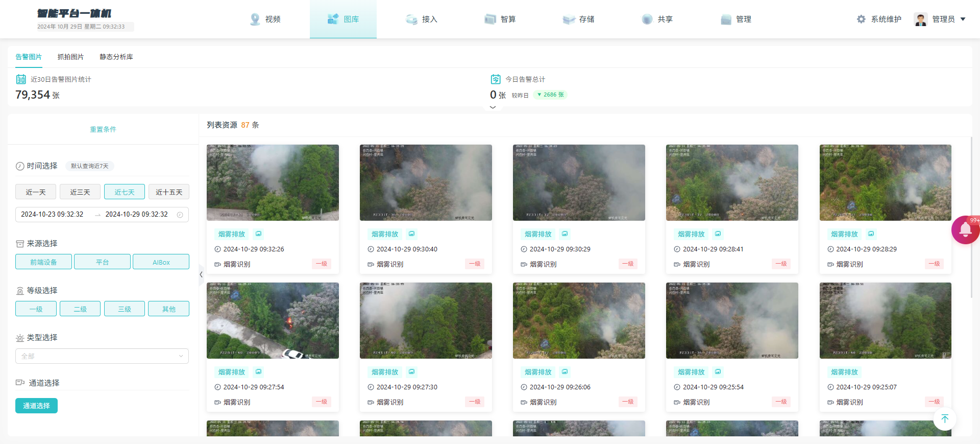Click image icon on the 09:25:54 card
The height and width of the screenshot is (444, 980).
click(x=718, y=372)
